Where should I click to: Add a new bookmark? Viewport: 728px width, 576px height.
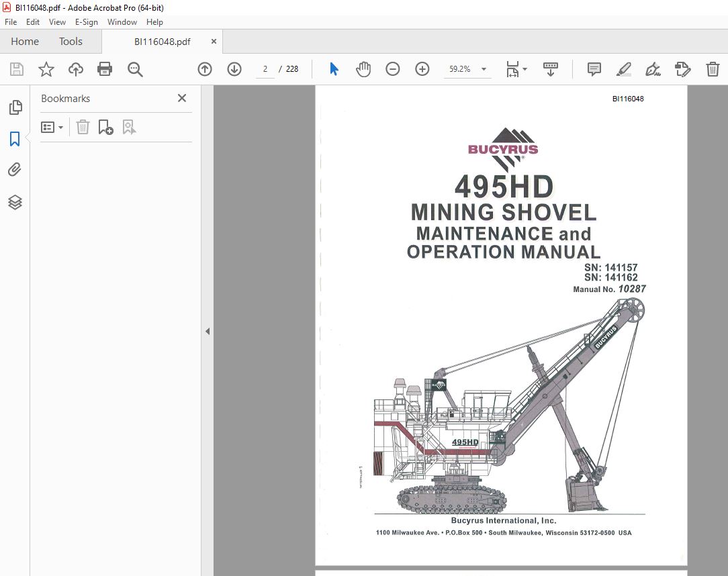pyautogui.click(x=106, y=127)
